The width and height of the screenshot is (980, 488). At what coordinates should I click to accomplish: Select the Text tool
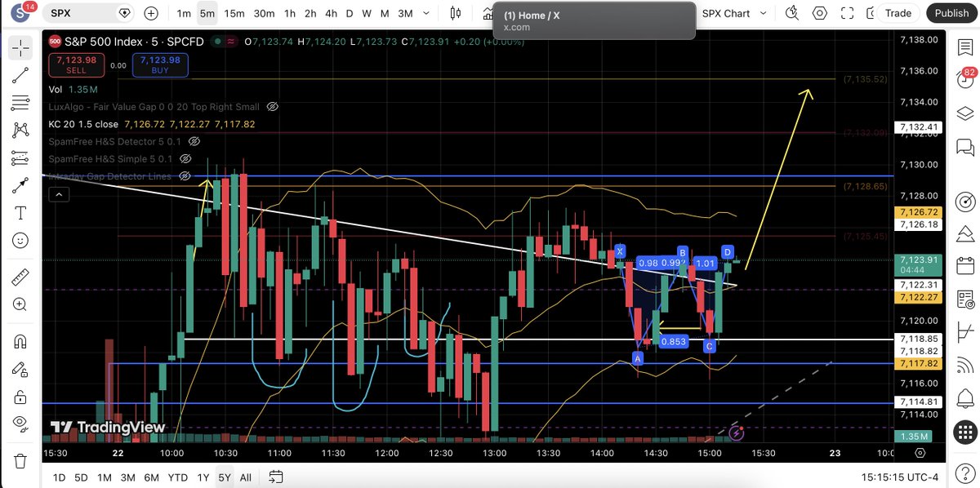(20, 213)
